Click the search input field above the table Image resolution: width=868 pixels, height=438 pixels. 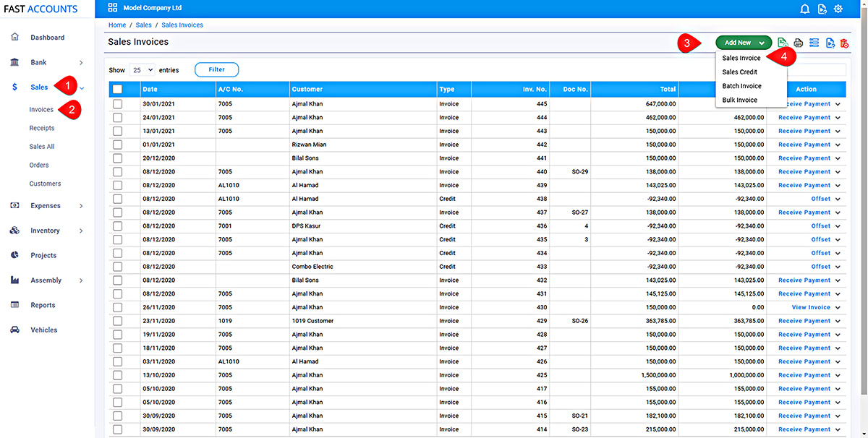(x=817, y=70)
